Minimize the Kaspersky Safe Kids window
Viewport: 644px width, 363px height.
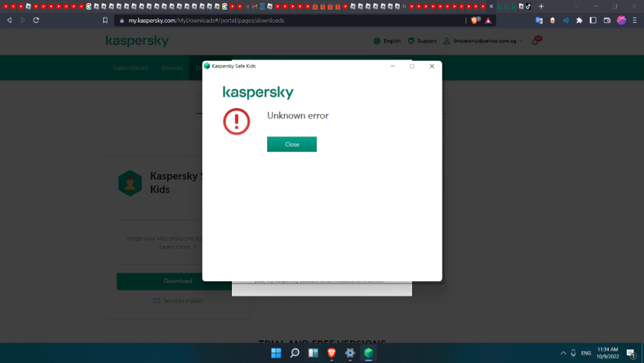[393, 66]
